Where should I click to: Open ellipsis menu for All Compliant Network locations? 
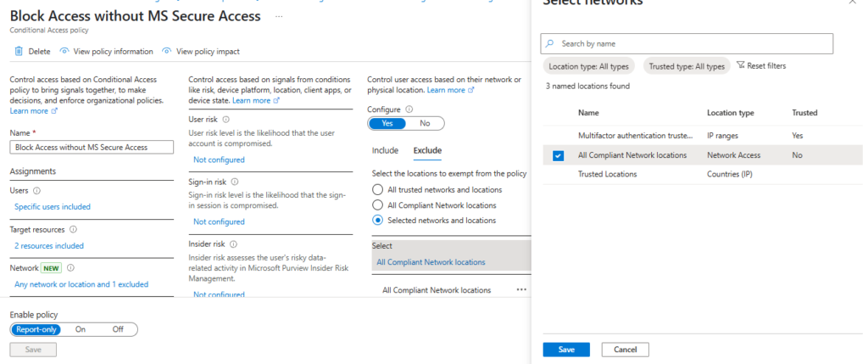click(521, 290)
